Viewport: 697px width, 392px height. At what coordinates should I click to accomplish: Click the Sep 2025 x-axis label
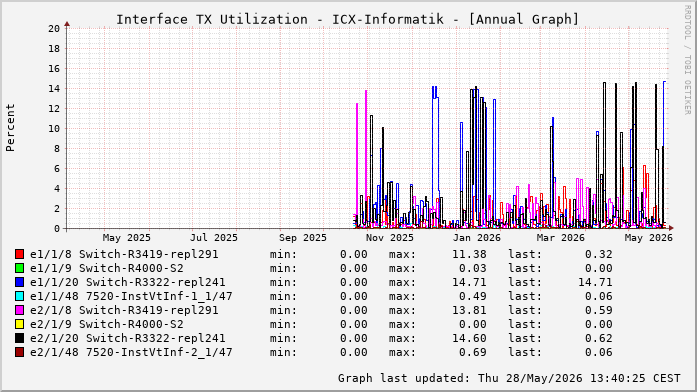303,238
